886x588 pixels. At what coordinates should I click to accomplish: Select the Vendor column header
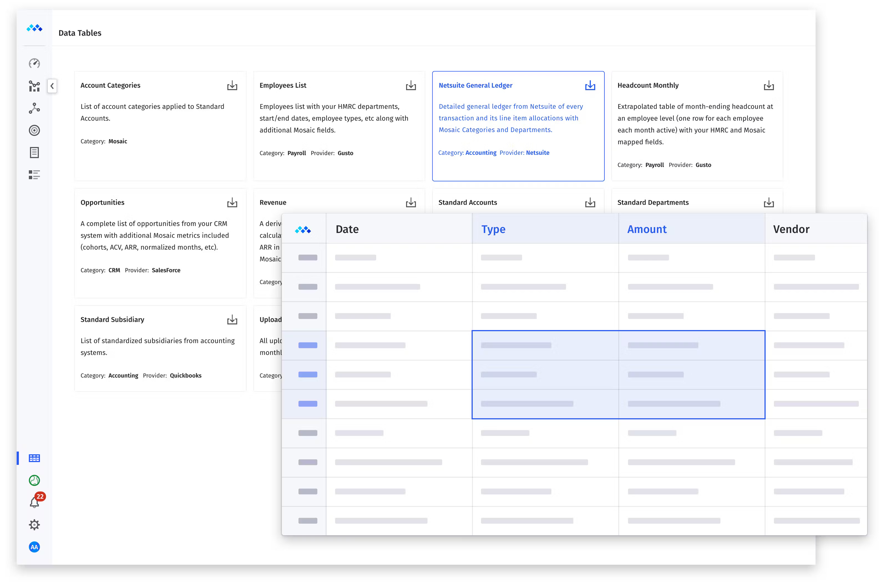point(791,229)
